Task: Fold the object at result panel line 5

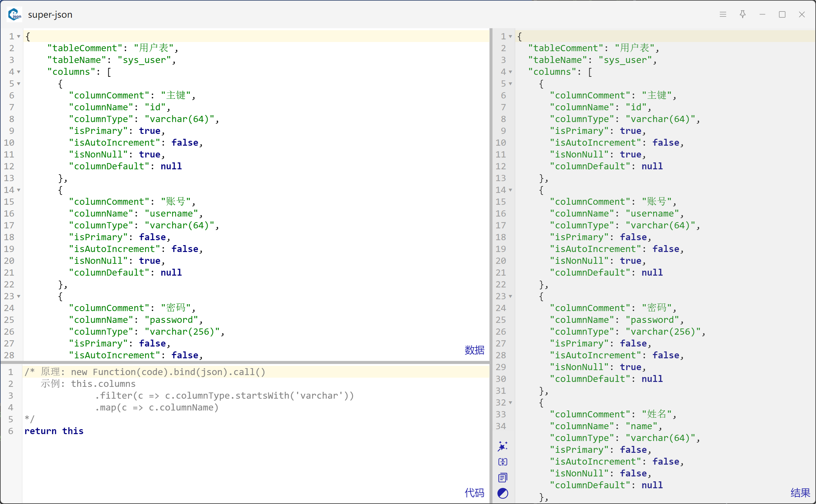Action: pyautogui.click(x=510, y=84)
